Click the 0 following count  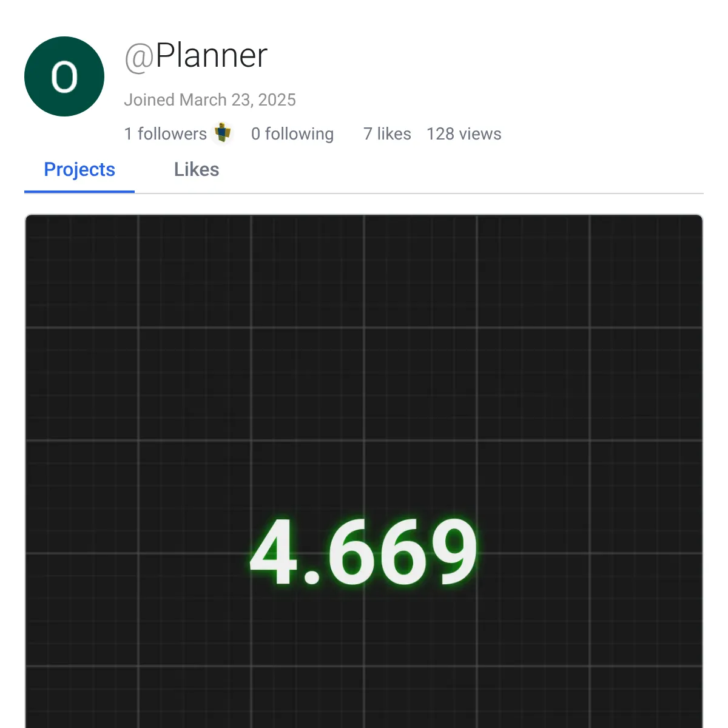[292, 133]
